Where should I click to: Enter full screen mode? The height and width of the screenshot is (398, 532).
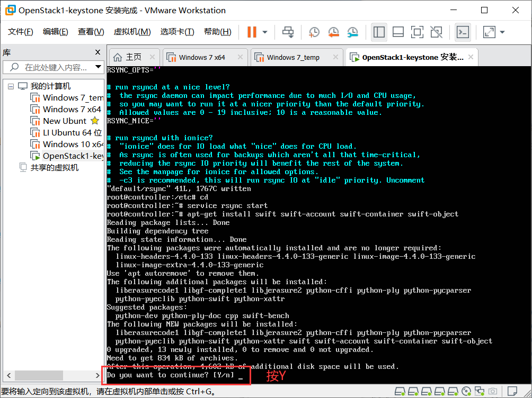417,32
